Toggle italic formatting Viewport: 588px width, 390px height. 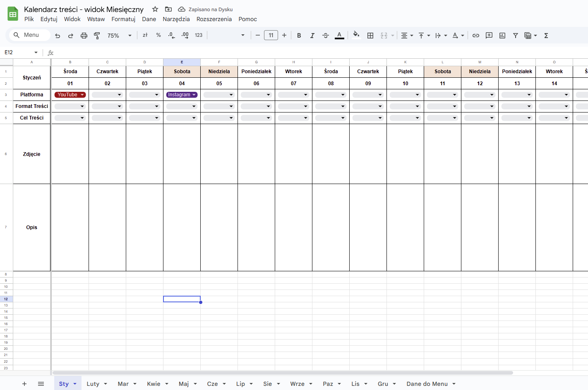(x=312, y=36)
